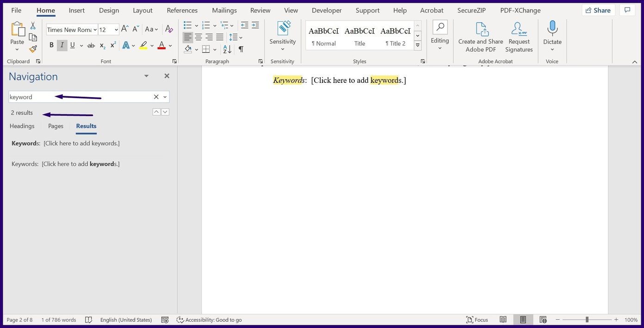Switch to Print Layout view in status bar
Image resolution: width=644 pixels, height=328 pixels.
pyautogui.click(x=523, y=320)
